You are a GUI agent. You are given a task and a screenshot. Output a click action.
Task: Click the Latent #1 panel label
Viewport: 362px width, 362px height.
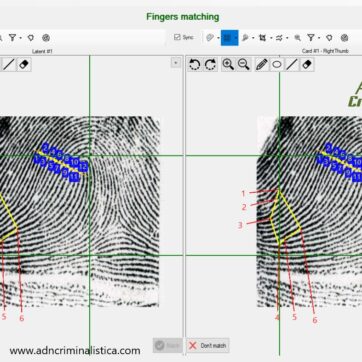(x=42, y=51)
